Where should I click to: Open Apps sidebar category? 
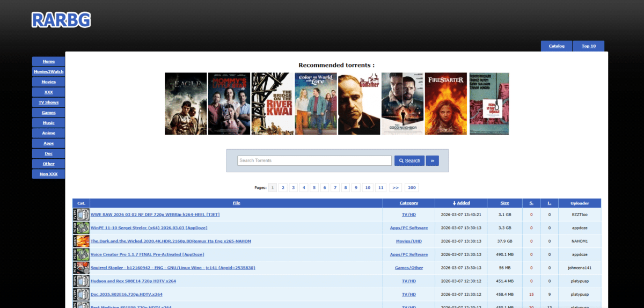click(48, 143)
